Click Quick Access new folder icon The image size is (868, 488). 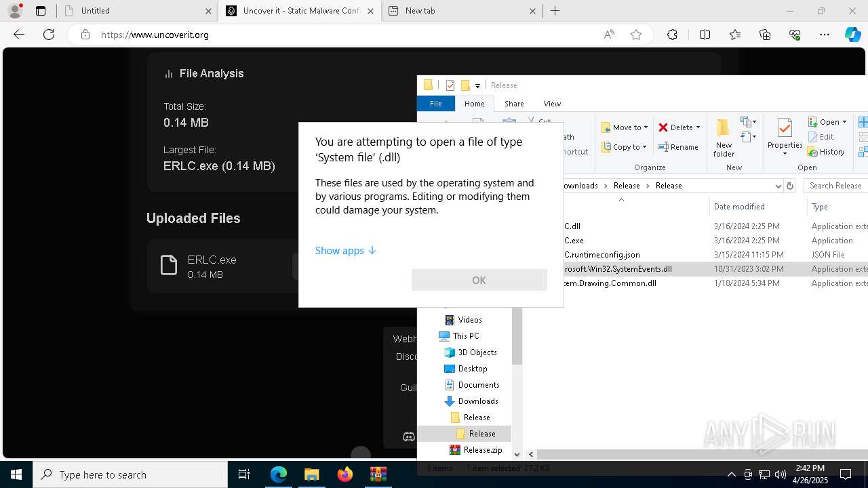[x=465, y=85]
